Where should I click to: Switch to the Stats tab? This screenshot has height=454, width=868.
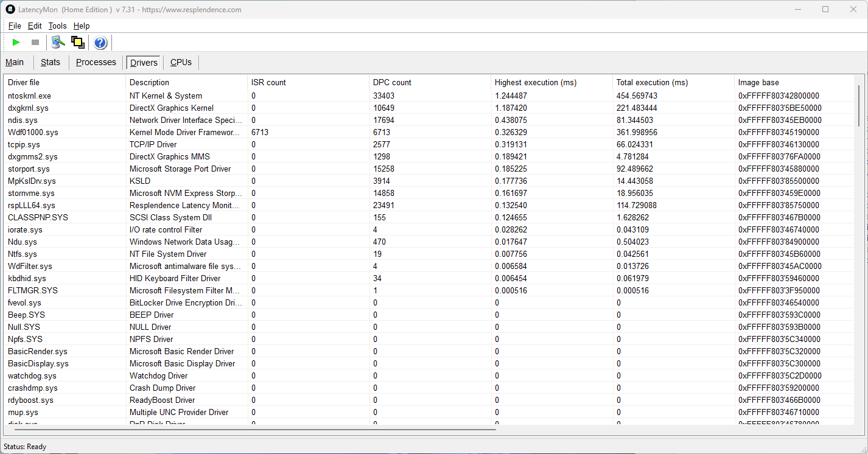click(51, 62)
